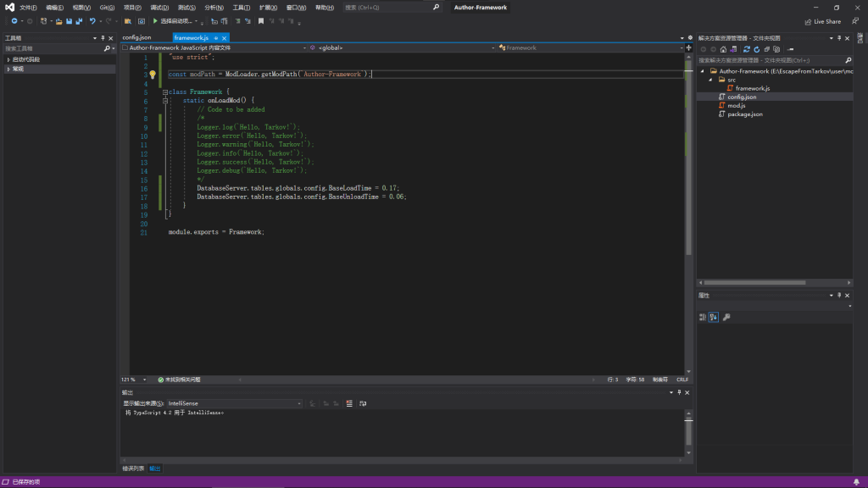Viewport: 868px width, 488px height.
Task: Pin the Toolbox panel
Action: [103, 38]
